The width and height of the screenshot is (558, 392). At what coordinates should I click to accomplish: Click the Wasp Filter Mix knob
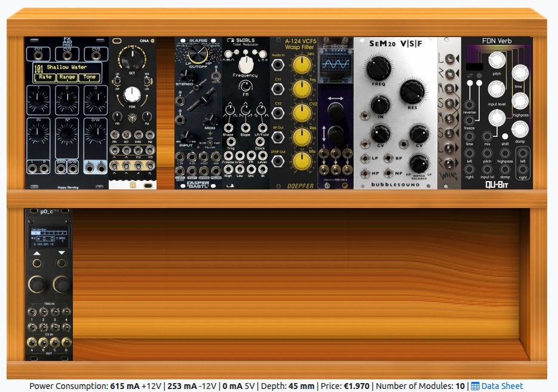point(302,161)
